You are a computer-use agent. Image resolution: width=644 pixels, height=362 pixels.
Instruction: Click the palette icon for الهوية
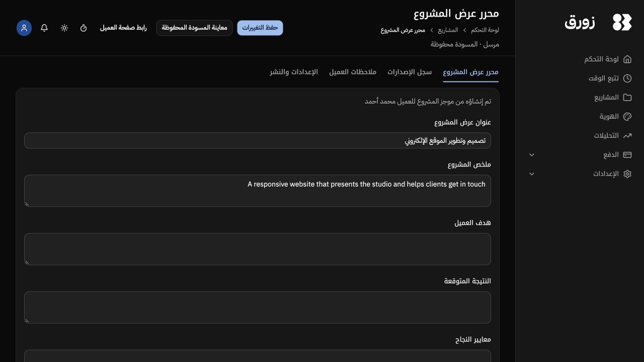[627, 117]
